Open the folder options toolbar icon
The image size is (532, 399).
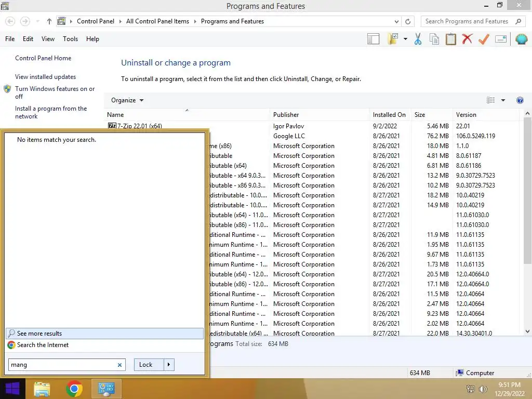(393, 39)
